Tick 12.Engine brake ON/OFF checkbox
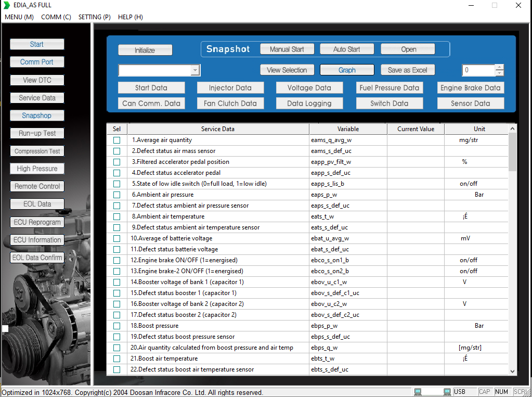Image resolution: width=532 pixels, height=397 pixels. pos(116,260)
